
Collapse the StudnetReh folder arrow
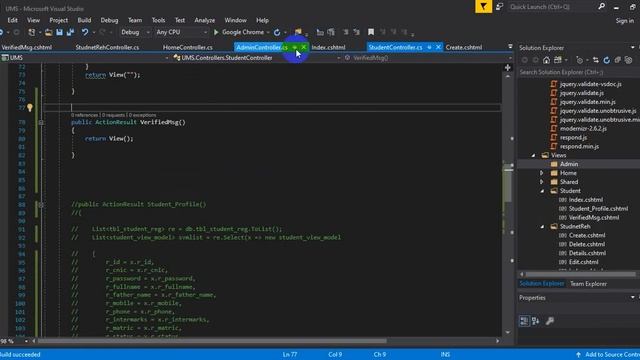pyautogui.click(x=542, y=227)
